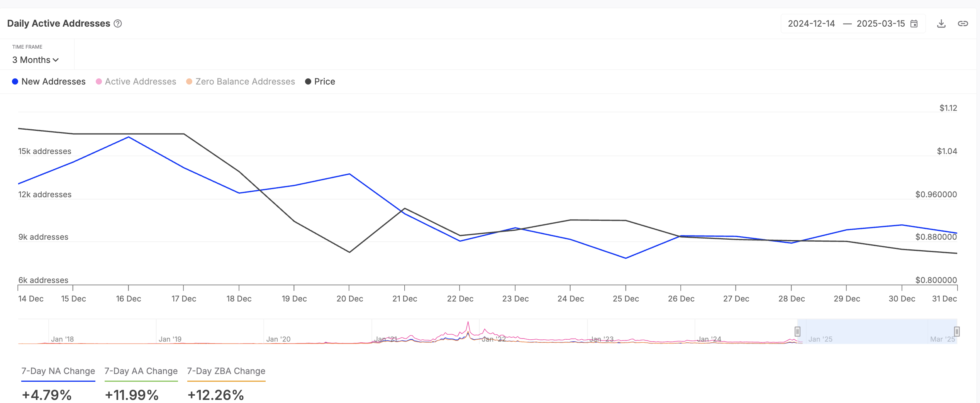This screenshot has height=403, width=980.
Task: Click Jan '18 in the navigator timeline
Action: click(x=62, y=339)
